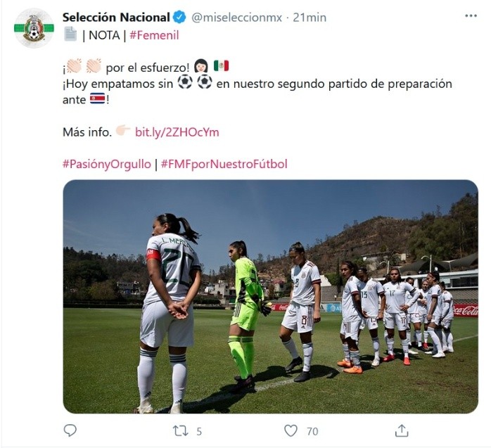Retweet this post using the arrows icon
Image resolution: width=491 pixels, height=448 pixels.
[x=181, y=431]
